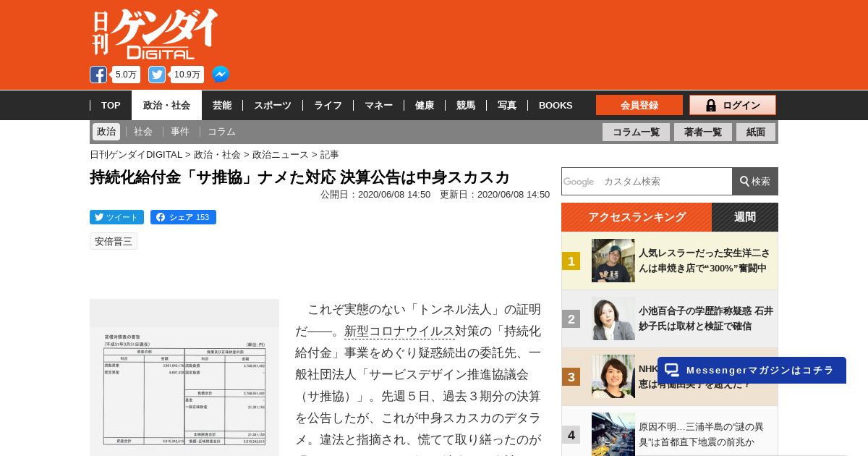Click the 検索 magnifier button
Screen dimensions: 868x456
pos(755,181)
